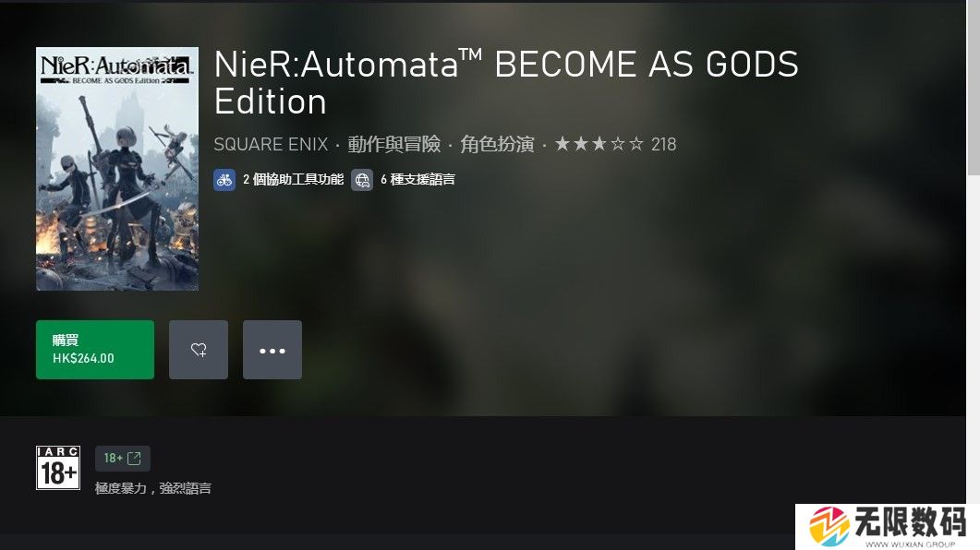Click the NieR:Automata cover art thumbnail
The width and height of the screenshot is (980, 550).
coord(117,169)
